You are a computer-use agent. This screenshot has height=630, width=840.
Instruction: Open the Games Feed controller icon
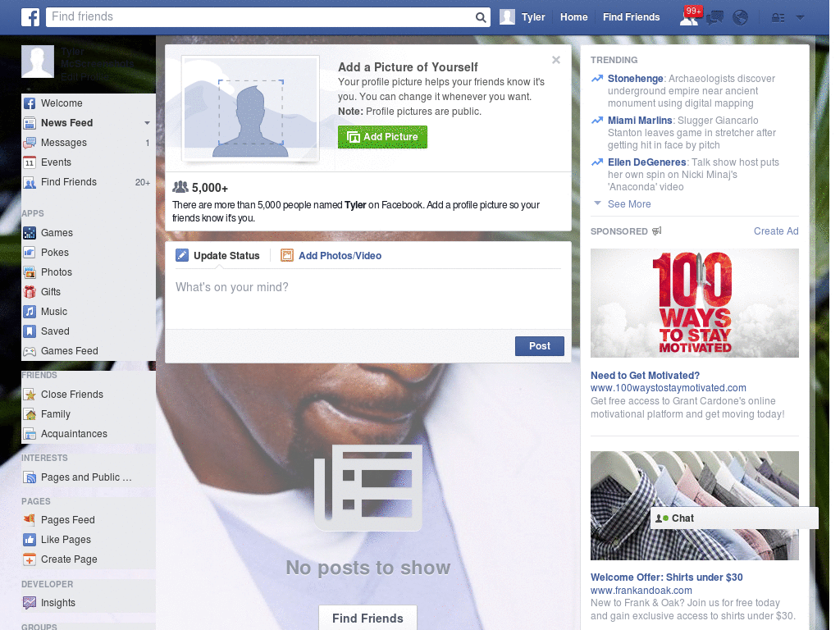[x=30, y=351]
